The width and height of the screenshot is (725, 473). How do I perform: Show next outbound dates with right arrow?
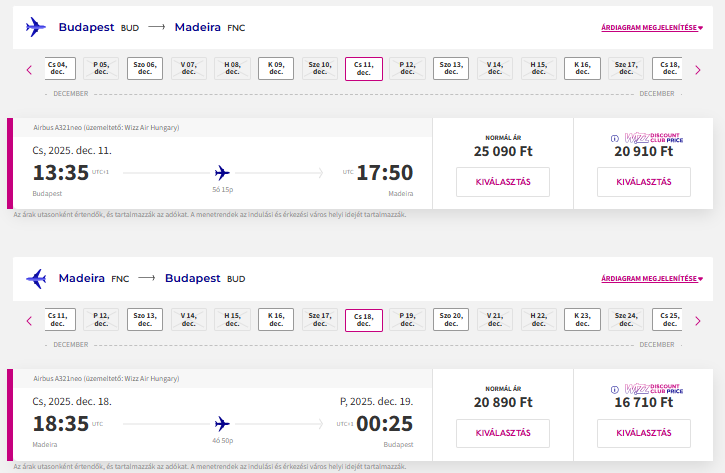(x=698, y=70)
